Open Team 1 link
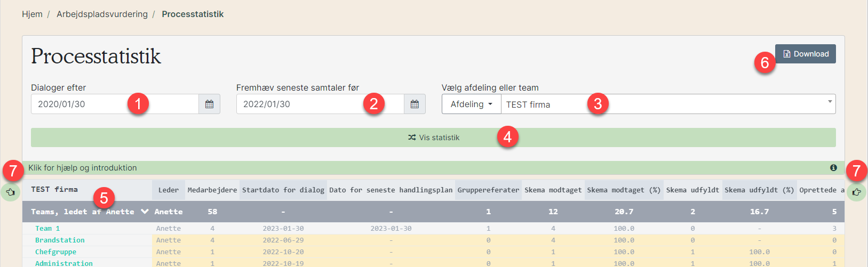 tap(47, 229)
